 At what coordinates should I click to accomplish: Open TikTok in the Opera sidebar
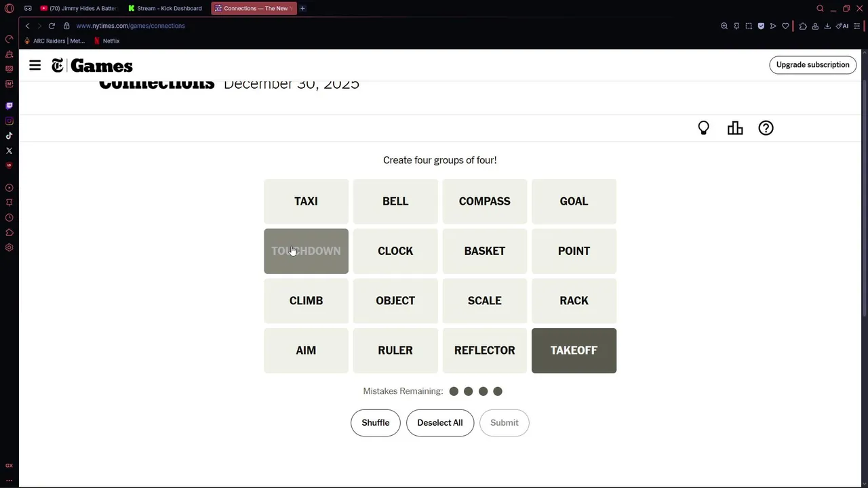coord(9,136)
